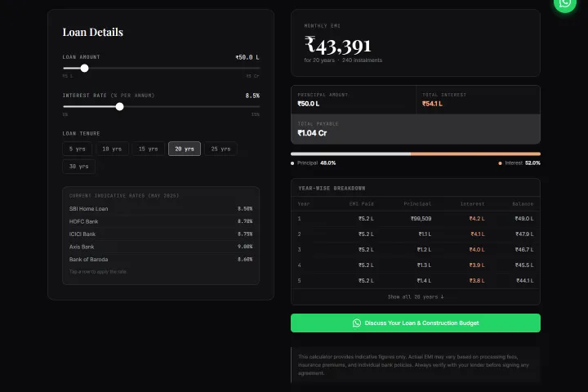Click year 4 balance ₹45.5 L cell
588x392 pixels.
[524, 265]
